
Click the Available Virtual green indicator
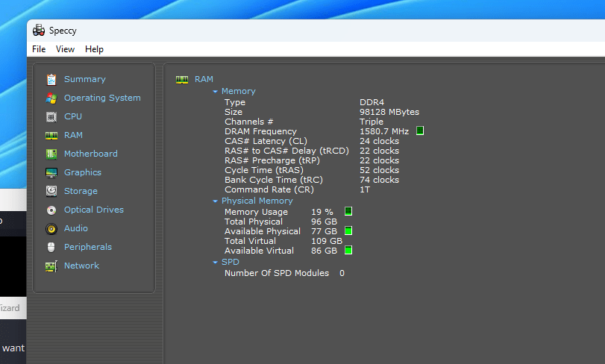(x=348, y=250)
